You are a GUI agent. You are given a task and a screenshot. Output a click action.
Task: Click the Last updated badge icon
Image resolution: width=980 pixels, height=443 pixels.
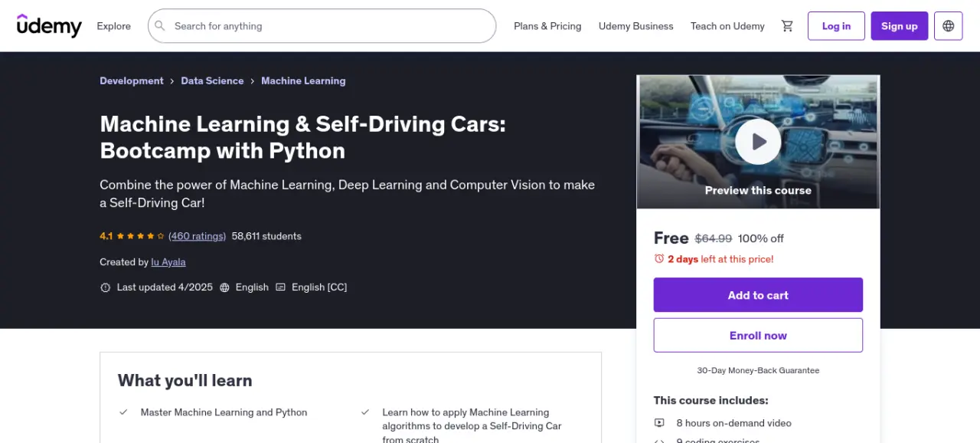click(x=106, y=287)
